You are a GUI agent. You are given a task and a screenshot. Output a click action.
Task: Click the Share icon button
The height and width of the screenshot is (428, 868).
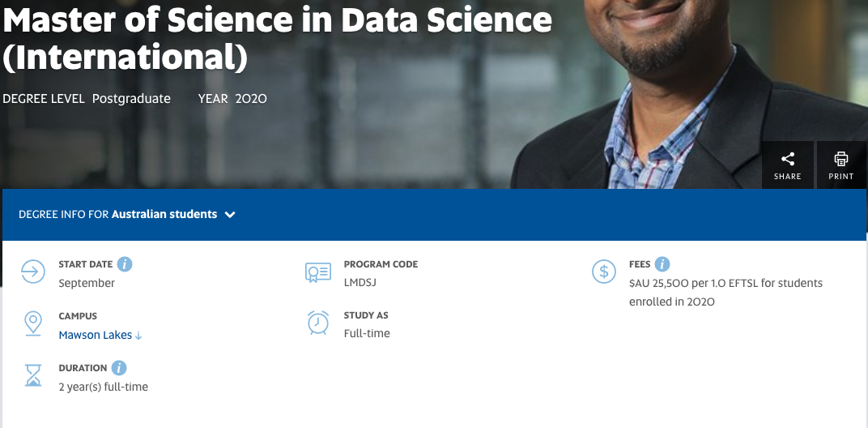787,165
